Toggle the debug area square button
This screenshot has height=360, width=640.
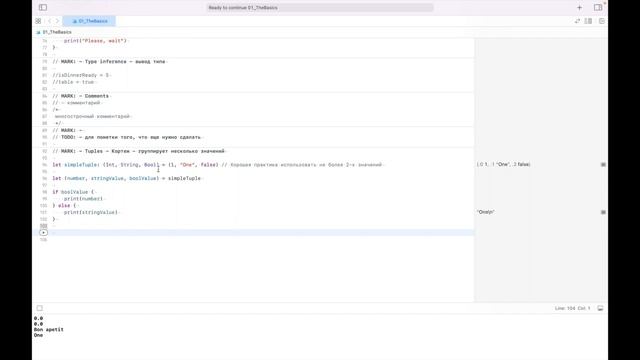pyautogui.click(x=40, y=308)
